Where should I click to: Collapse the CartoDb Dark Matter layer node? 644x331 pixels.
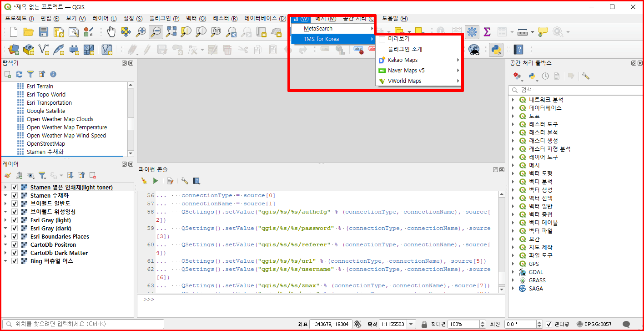point(5,253)
